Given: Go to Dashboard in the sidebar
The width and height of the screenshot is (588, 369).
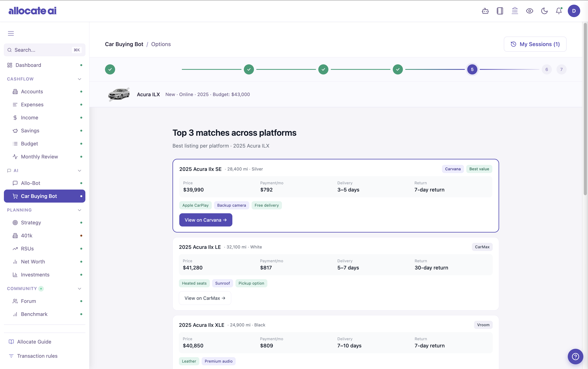Looking at the screenshot, I should click(x=45, y=65).
